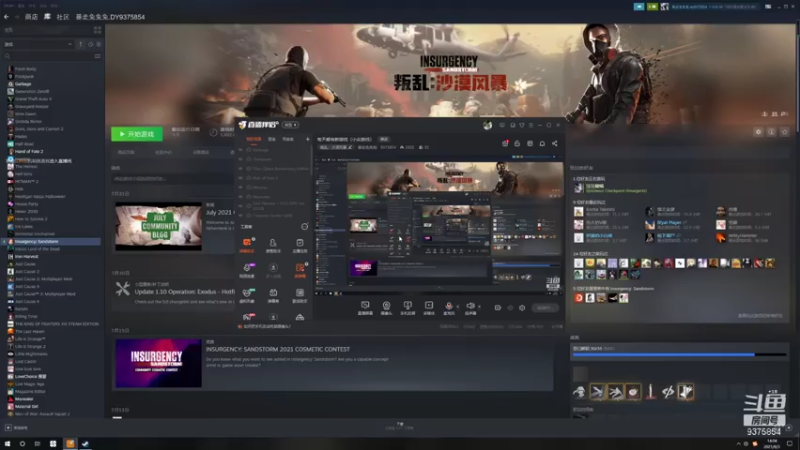Switch to second scene tab in companion
800x450 pixels.
point(272,139)
